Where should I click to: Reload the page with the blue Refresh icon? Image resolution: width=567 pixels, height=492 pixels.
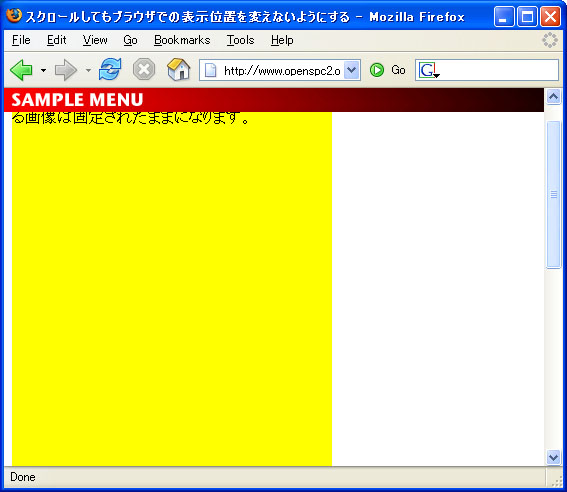click(x=110, y=69)
